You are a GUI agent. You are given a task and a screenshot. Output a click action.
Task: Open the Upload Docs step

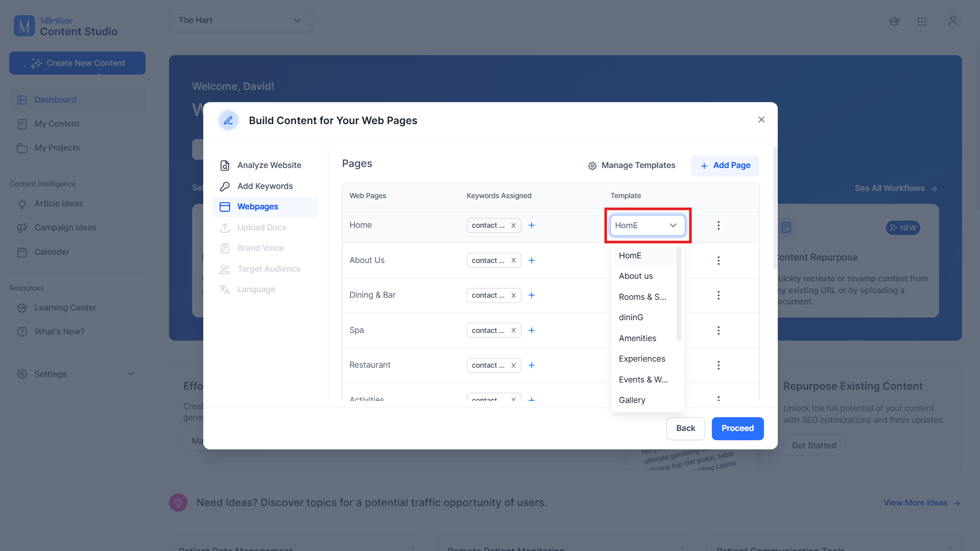click(x=266, y=227)
